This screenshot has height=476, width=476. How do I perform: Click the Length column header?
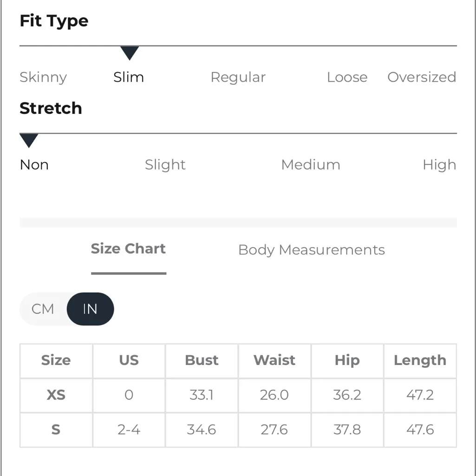420,360
